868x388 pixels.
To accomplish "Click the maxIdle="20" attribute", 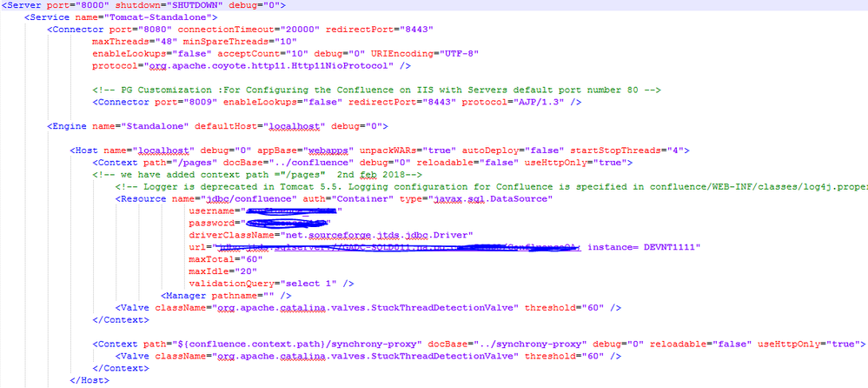I will pyautogui.click(x=223, y=271).
